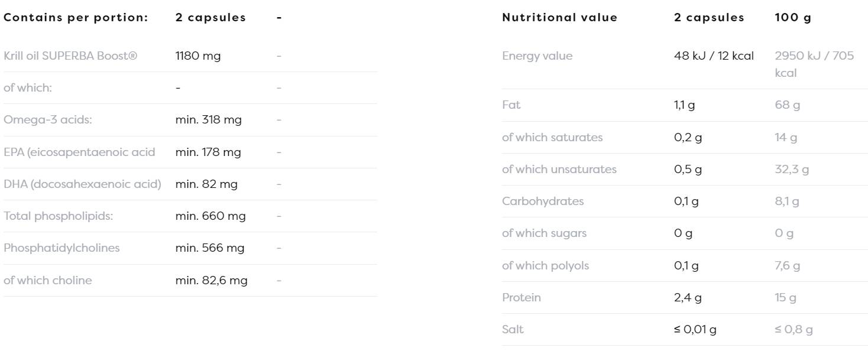
Task: Select the min. 566 mg Phosphatidylcholines value
Action: click(210, 248)
